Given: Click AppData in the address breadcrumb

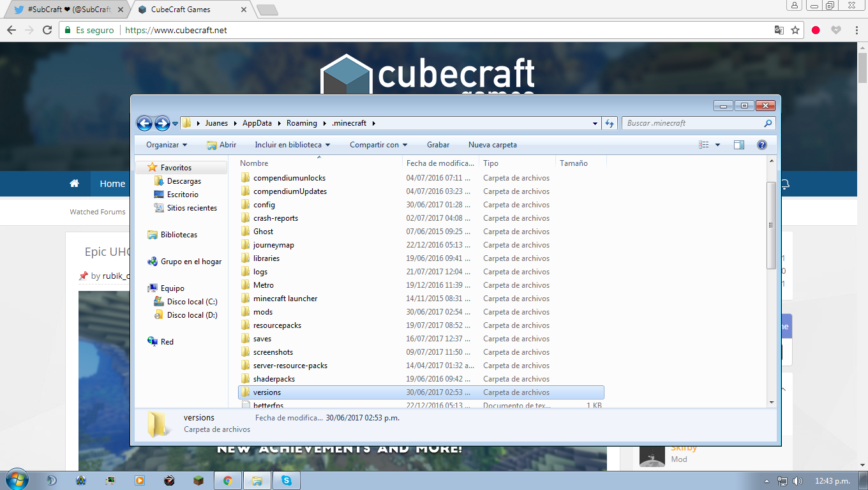Looking at the screenshot, I should click(x=257, y=123).
